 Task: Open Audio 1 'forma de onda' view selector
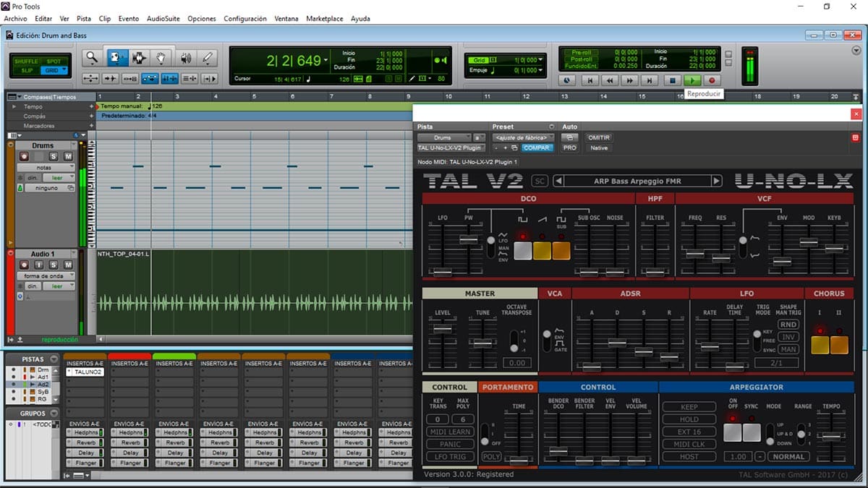pos(46,275)
